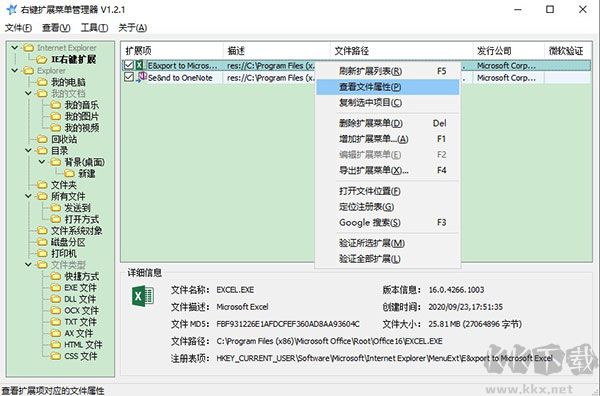Click the 我的视频 folder icon
Image resolution: width=600 pixels, height=396 pixels.
coord(55,128)
